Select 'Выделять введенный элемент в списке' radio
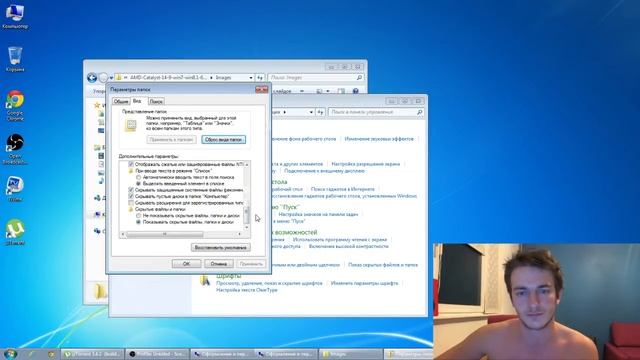This screenshot has height=360, width=640. point(138,184)
